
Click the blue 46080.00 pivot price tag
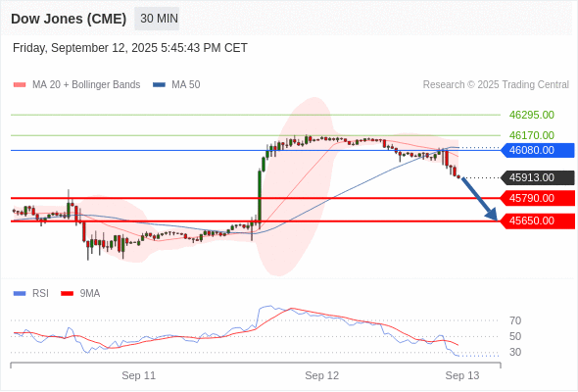tap(538, 151)
